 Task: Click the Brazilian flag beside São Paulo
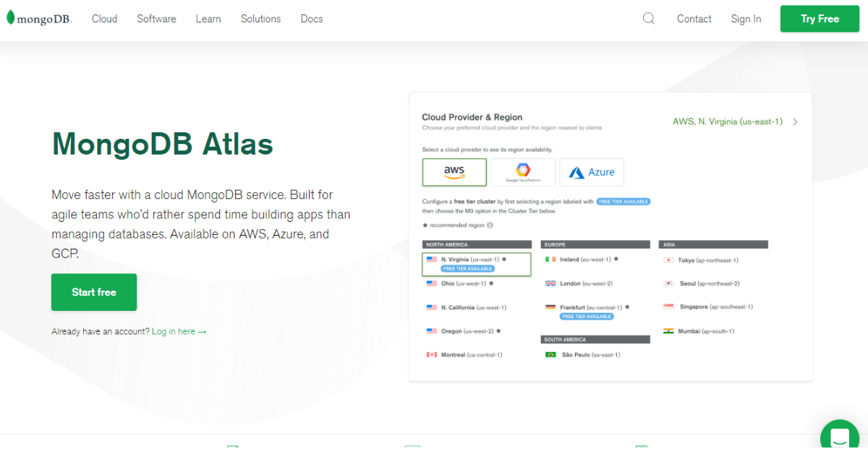click(x=550, y=355)
